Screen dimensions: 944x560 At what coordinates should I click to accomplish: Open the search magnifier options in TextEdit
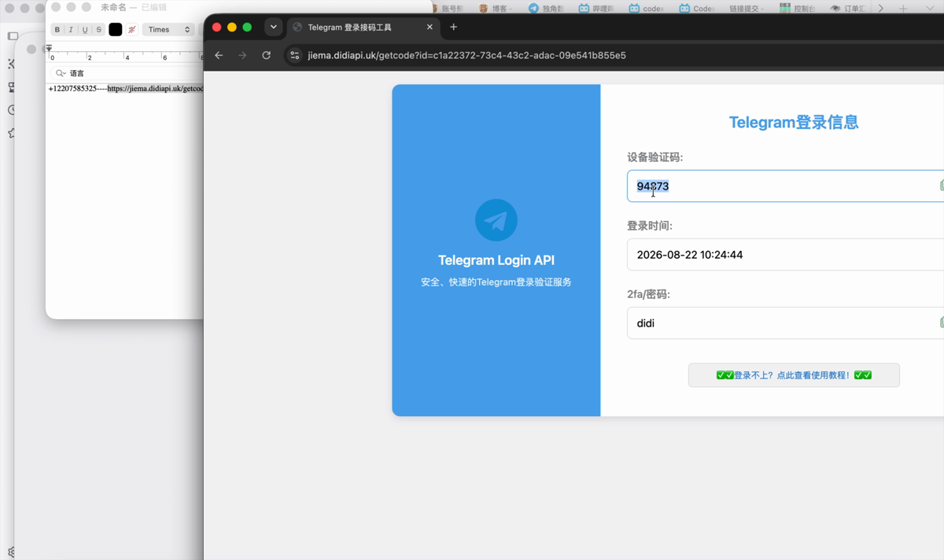[x=61, y=73]
